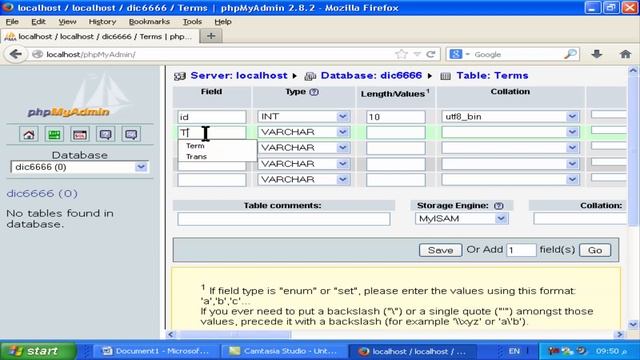Switch to Camtasia Studio taskbar item
640x360 pixels.
click(x=283, y=351)
